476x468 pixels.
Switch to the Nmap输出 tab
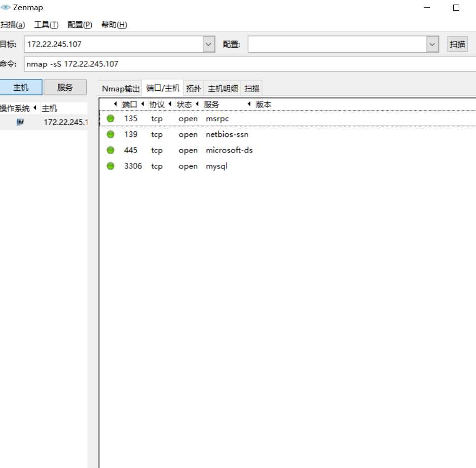click(x=121, y=89)
